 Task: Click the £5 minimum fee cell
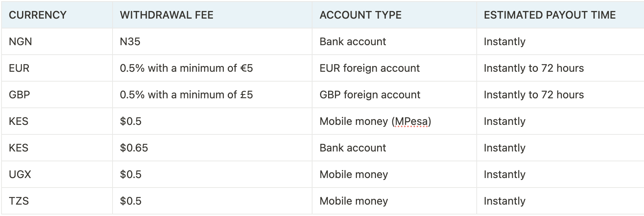[x=212, y=95]
